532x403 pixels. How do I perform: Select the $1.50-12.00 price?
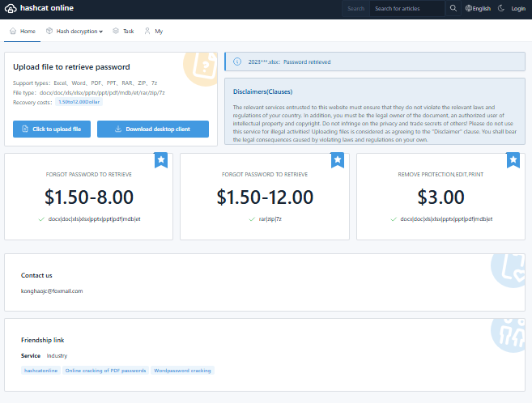click(265, 197)
